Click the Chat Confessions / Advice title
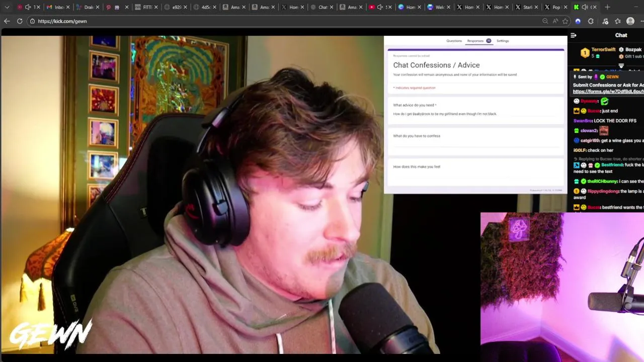Viewport: 644px width, 362px height. pyautogui.click(x=436, y=65)
